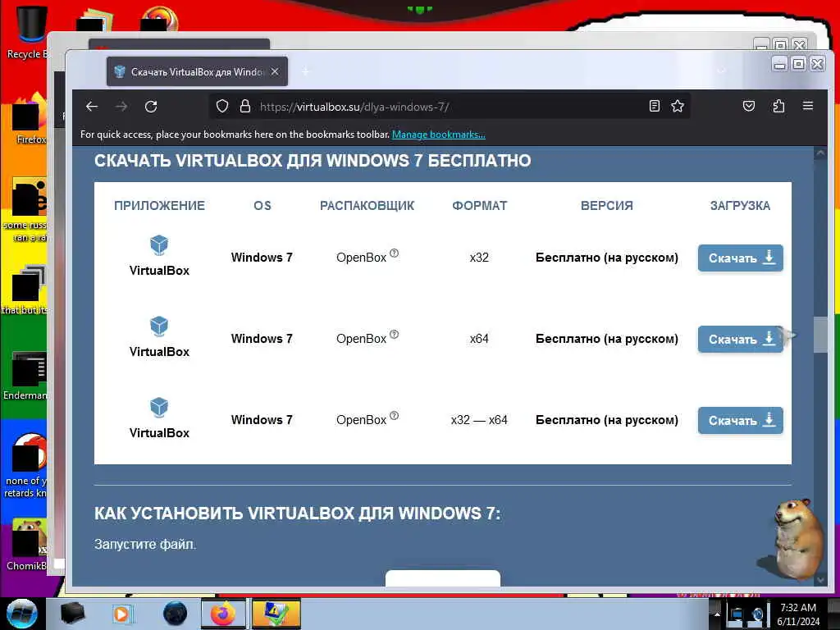Click the VirtualBox cube icon in x32 — x64 row

[x=158, y=408]
